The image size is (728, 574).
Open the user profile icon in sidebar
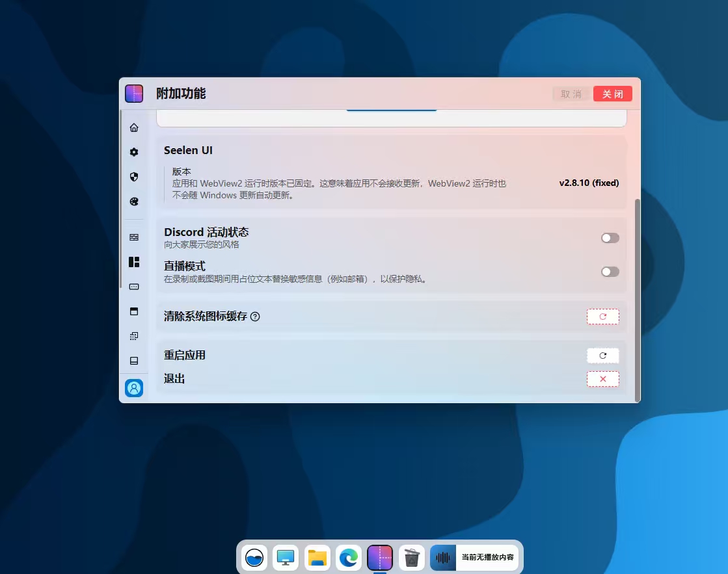point(134,388)
